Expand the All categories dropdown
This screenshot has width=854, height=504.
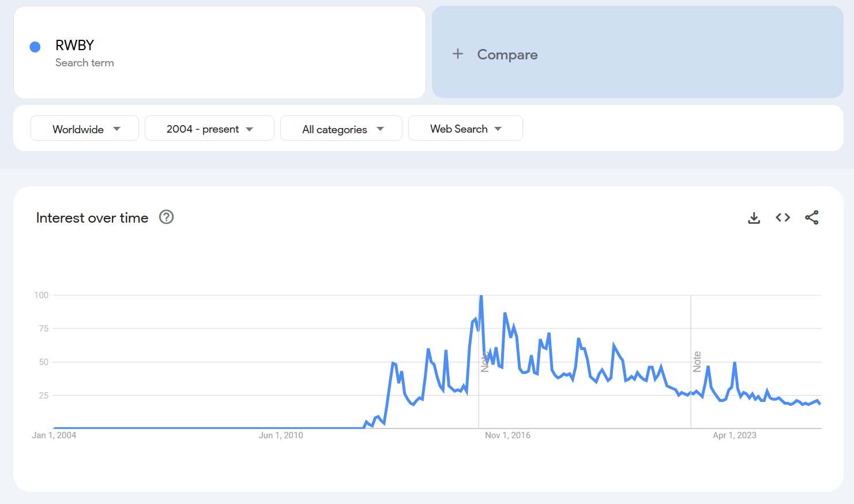(341, 128)
